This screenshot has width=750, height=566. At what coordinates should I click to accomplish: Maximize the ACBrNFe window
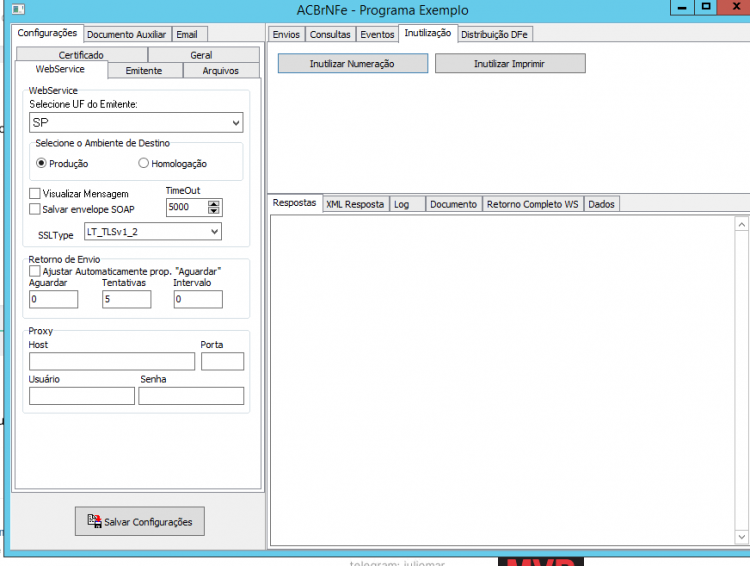pos(706,8)
